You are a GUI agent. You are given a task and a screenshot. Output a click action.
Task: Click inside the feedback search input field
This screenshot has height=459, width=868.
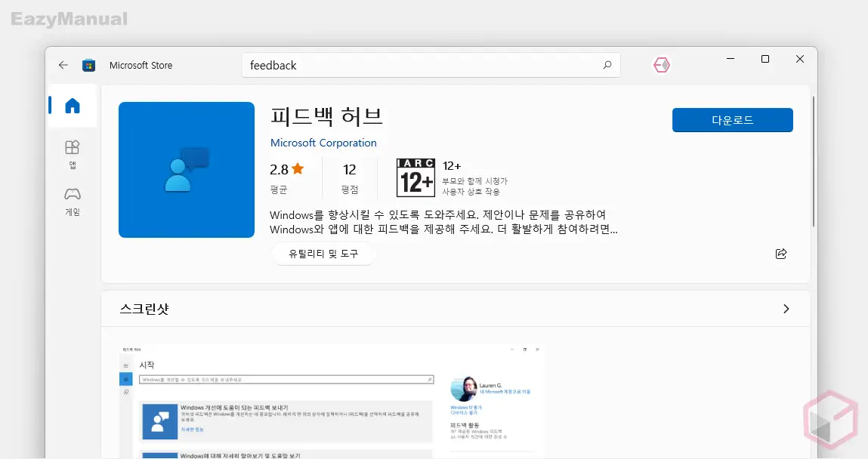[x=415, y=65]
